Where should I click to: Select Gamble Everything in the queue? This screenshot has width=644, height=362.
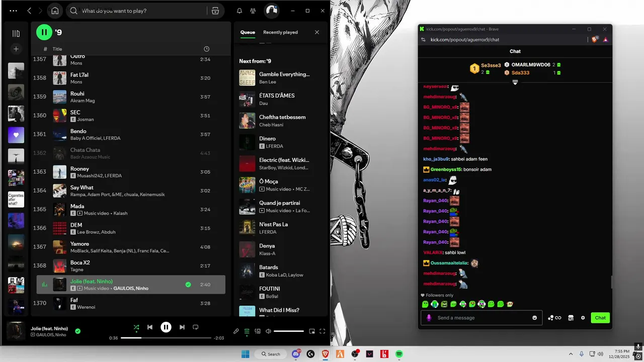point(281,78)
